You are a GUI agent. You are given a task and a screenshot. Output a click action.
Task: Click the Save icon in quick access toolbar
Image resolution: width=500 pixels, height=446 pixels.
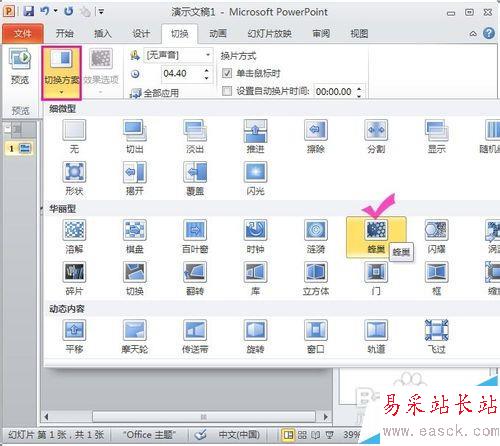(x=29, y=12)
